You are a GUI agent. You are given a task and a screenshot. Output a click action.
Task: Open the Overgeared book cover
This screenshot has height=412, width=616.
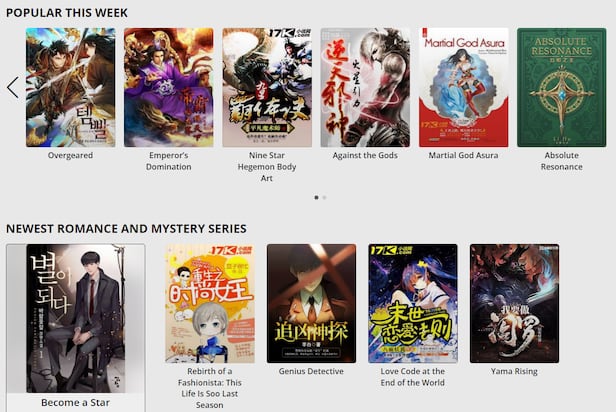coord(71,87)
